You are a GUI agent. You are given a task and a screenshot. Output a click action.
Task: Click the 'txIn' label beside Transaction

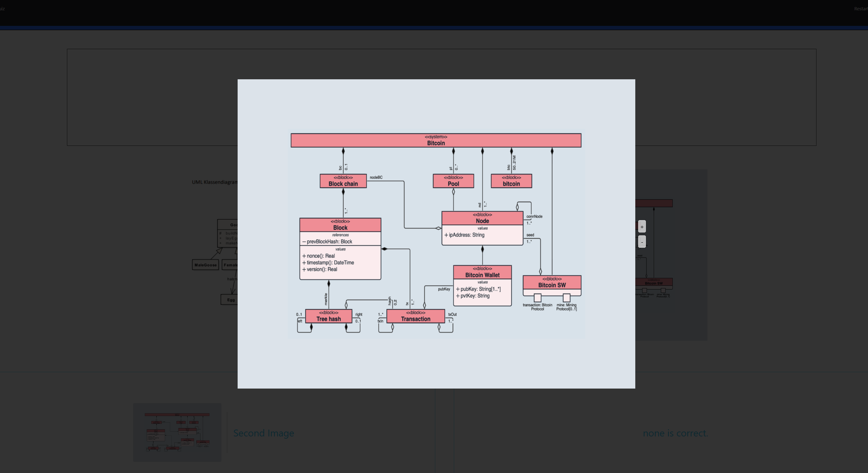click(380, 321)
